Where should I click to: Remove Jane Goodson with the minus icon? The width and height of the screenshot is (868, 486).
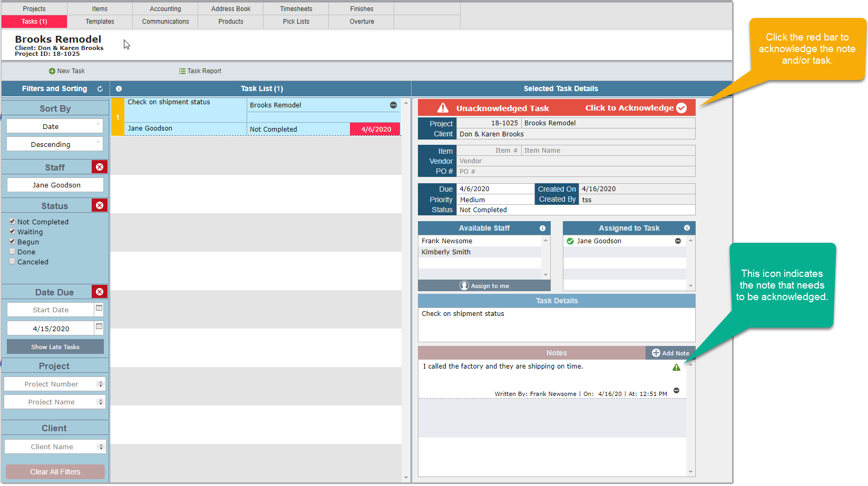678,241
